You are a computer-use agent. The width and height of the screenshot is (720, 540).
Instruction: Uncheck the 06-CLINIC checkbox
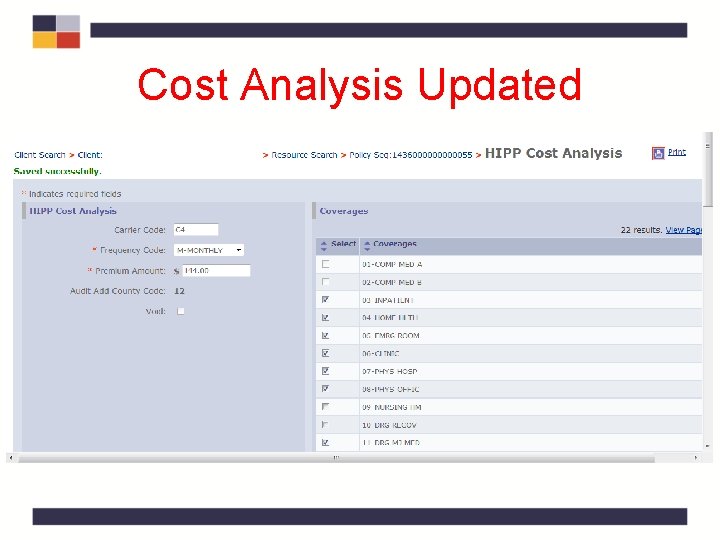pos(326,353)
